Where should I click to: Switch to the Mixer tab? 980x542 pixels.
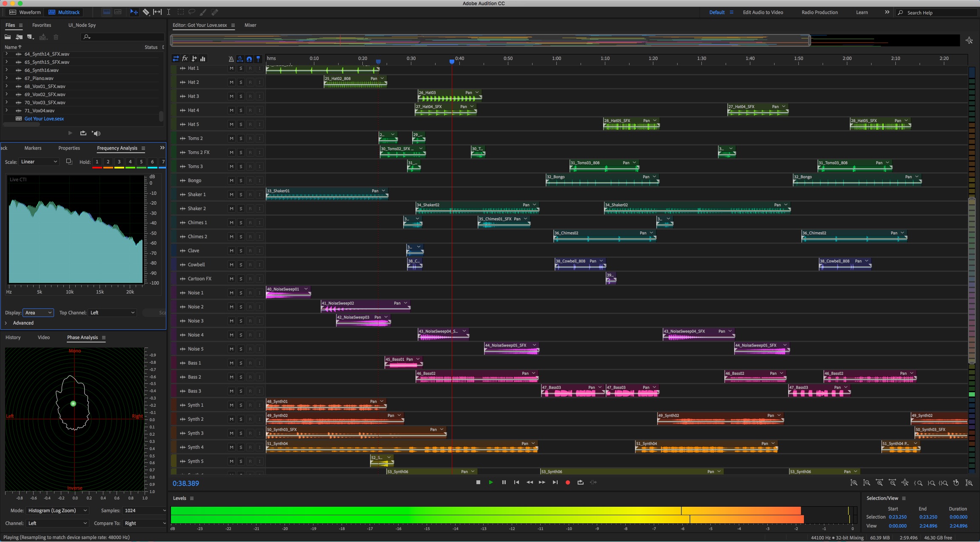pyautogui.click(x=250, y=25)
